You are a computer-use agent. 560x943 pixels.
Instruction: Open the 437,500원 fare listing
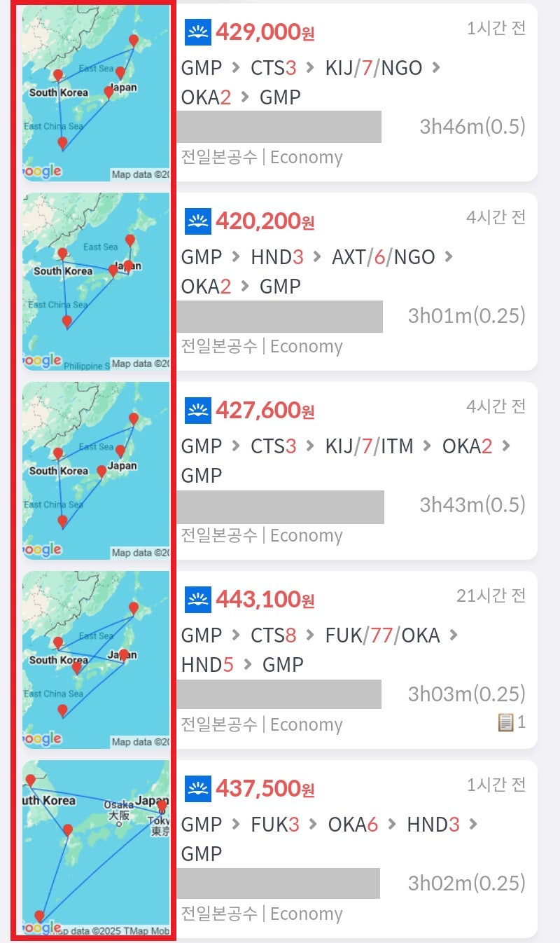(265, 789)
